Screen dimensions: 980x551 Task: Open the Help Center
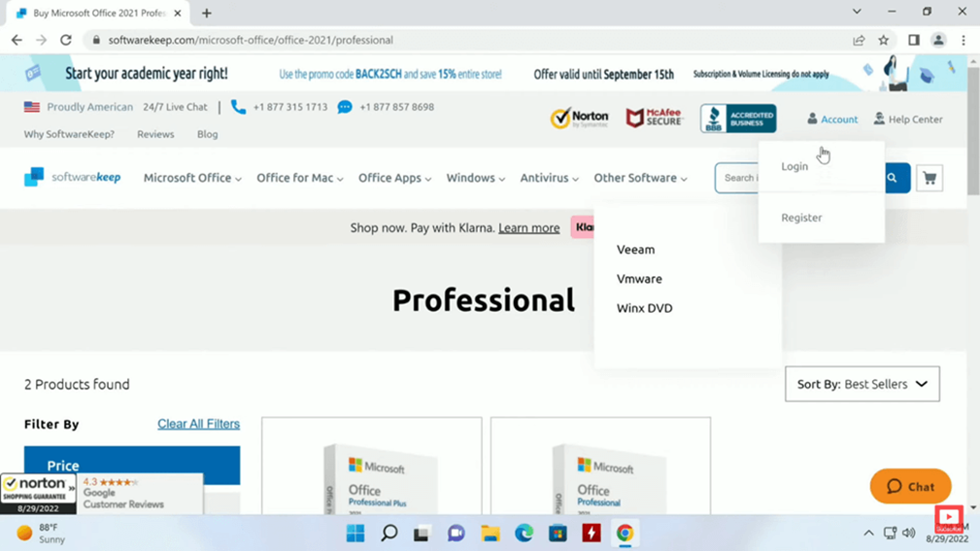(908, 119)
